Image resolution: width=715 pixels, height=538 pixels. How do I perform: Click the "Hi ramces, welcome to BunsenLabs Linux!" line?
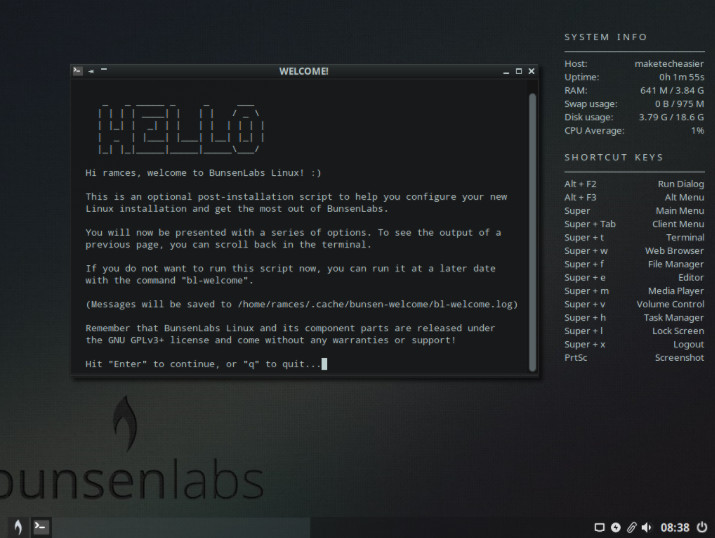[203, 173]
